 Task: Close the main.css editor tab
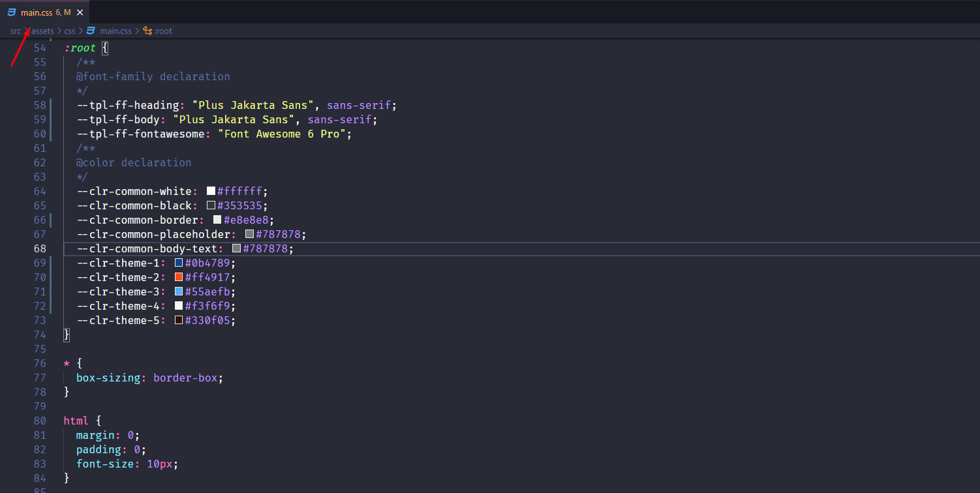tap(80, 12)
